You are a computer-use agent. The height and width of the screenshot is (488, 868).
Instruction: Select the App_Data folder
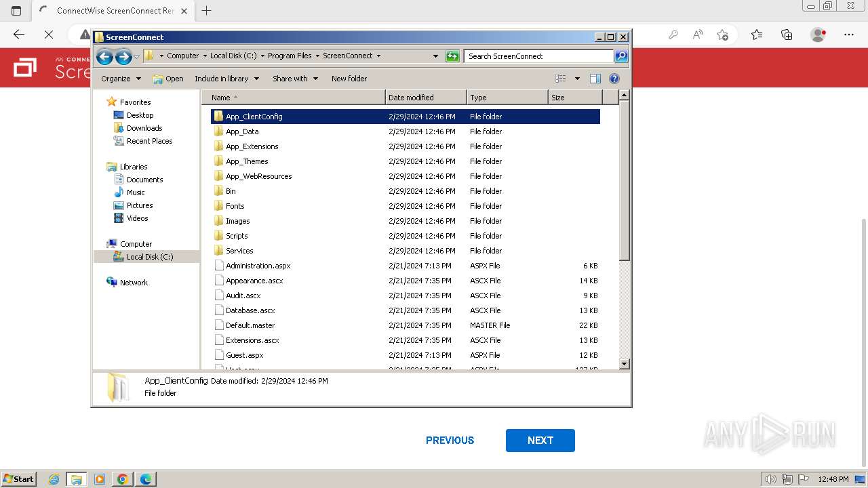(406, 131)
